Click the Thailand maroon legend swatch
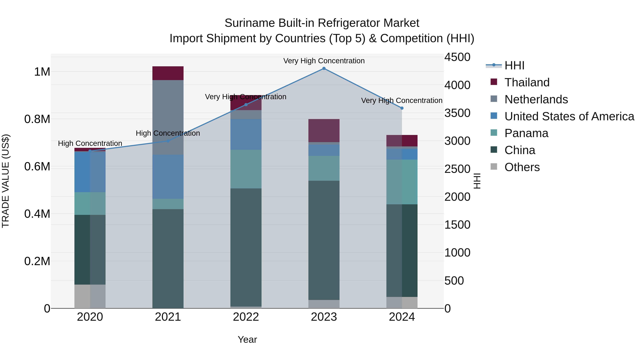 [x=494, y=82]
